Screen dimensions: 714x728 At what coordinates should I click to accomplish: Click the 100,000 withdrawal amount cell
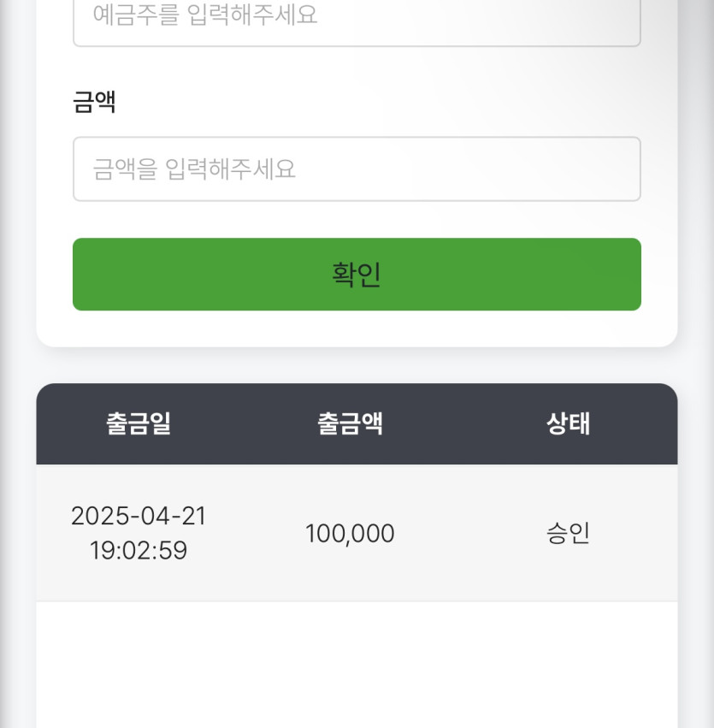(x=351, y=533)
